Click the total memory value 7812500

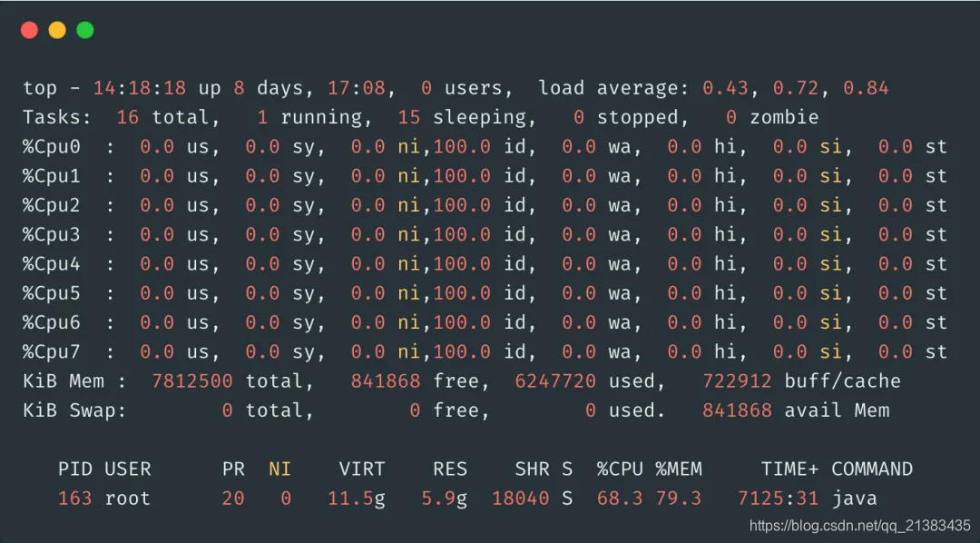tap(192, 381)
